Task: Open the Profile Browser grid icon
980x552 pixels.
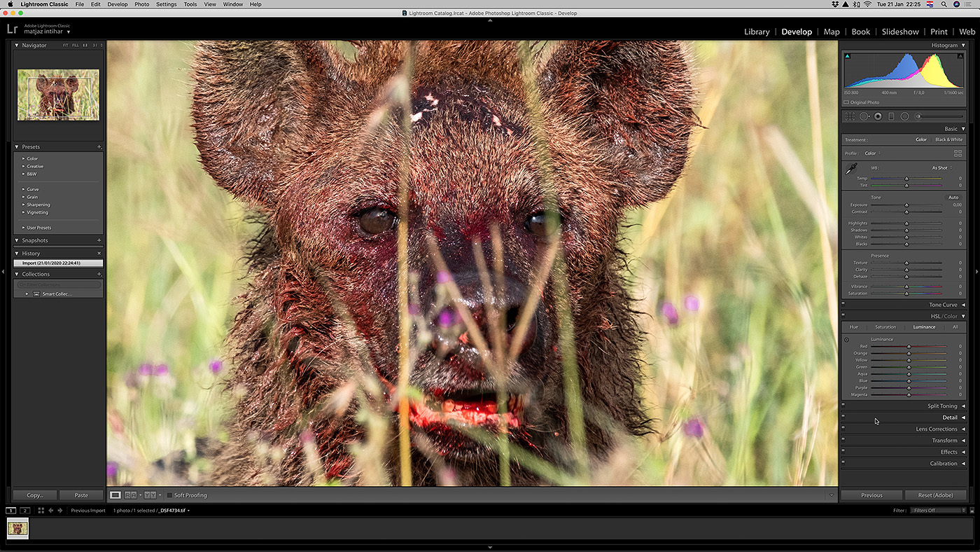Action: [x=958, y=153]
